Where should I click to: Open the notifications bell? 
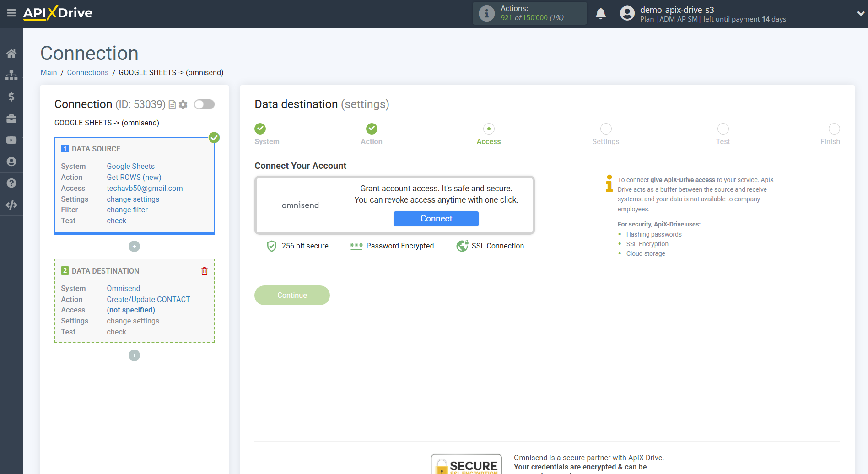click(601, 13)
